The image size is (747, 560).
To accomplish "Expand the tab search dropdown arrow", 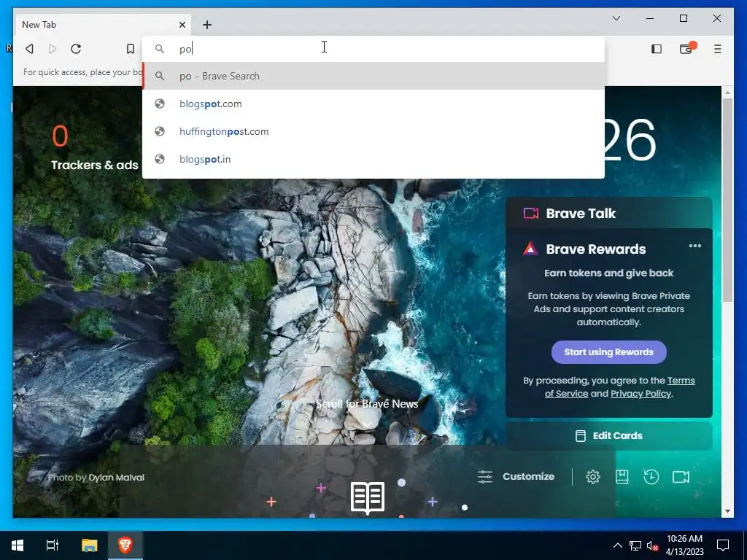I will pos(616,18).
